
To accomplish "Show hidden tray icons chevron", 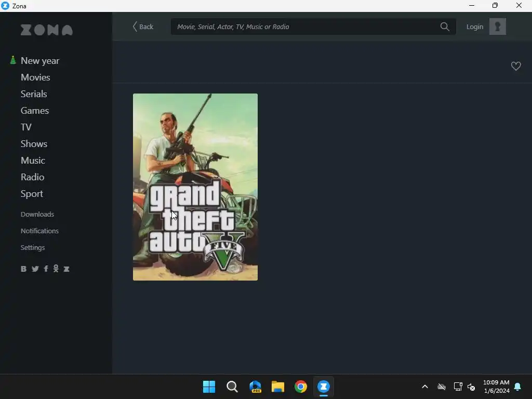I will (x=425, y=387).
